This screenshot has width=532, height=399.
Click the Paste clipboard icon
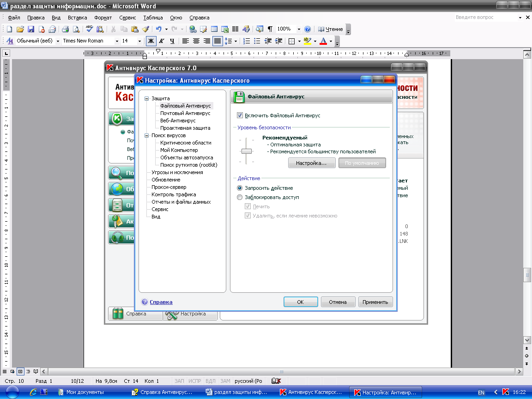(135, 29)
